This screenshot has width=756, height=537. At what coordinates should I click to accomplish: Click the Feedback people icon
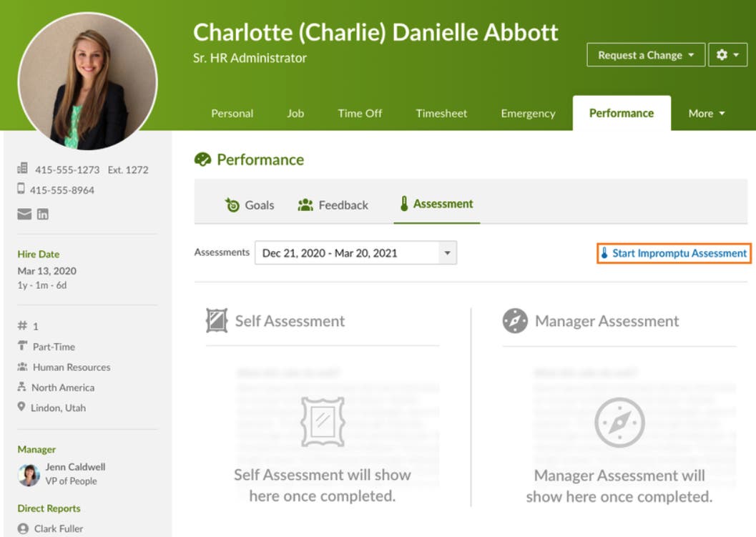305,205
